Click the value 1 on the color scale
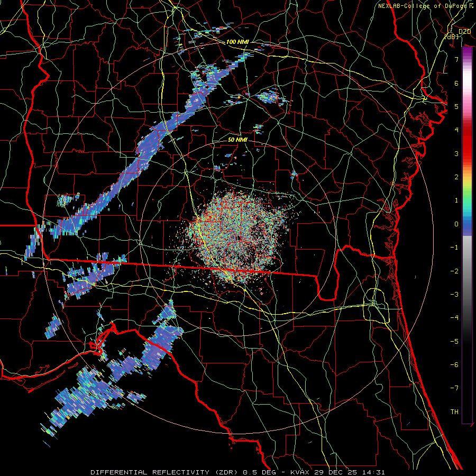Viewport: 476px width, 476px height. 456,200
